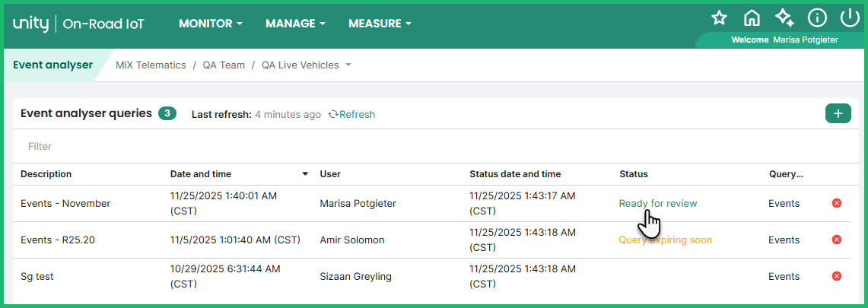The image size is (868, 308).
Task: Expand the QA Live Vehicles dropdown arrow
Action: [x=348, y=65]
